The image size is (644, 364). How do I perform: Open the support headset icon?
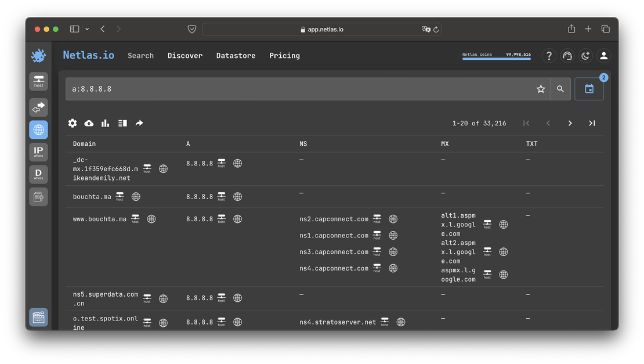click(567, 56)
